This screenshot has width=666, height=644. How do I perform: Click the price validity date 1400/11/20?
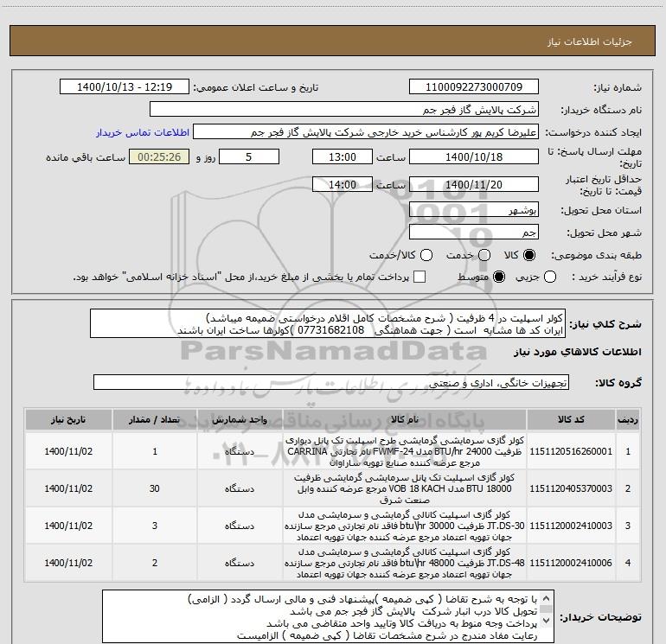[x=474, y=184]
